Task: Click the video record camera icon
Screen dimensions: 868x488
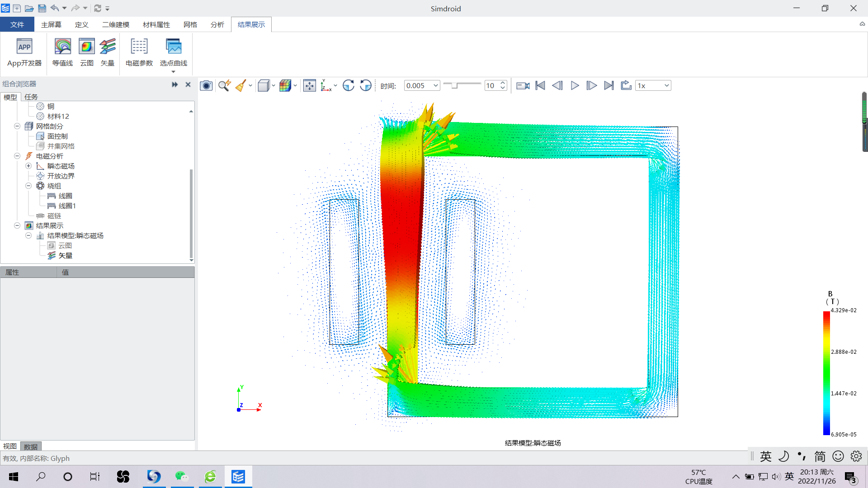Action: coord(523,86)
